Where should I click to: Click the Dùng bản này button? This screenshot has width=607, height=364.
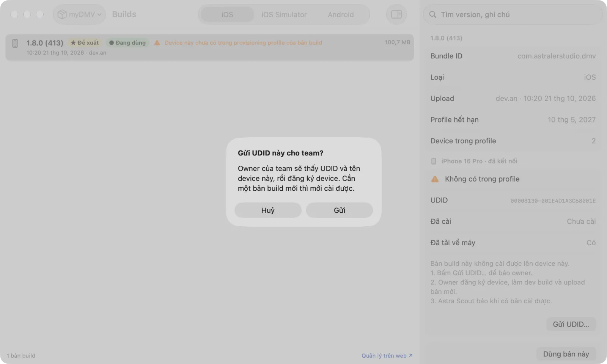566,354
